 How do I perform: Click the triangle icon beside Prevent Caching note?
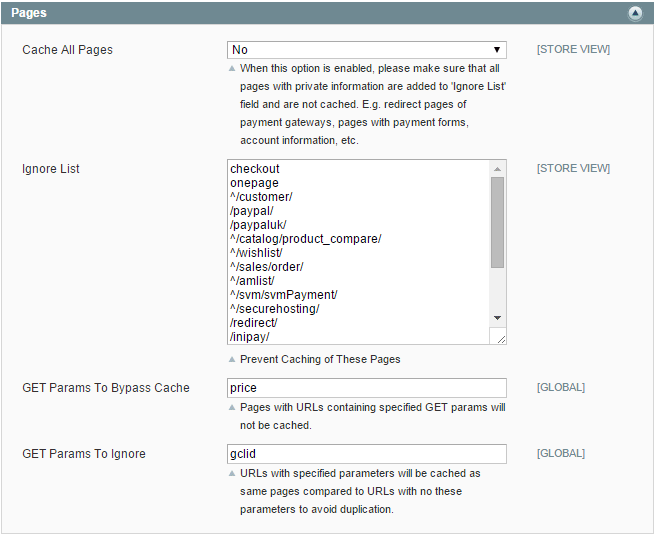[233, 359]
